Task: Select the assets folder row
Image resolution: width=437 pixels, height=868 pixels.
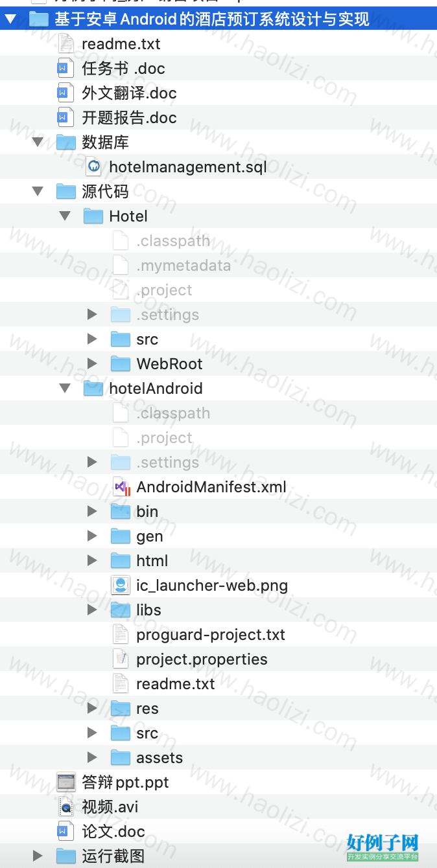Action: (x=218, y=757)
